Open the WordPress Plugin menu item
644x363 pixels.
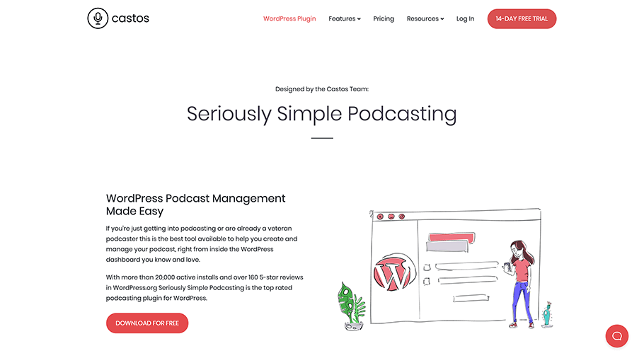click(x=289, y=18)
